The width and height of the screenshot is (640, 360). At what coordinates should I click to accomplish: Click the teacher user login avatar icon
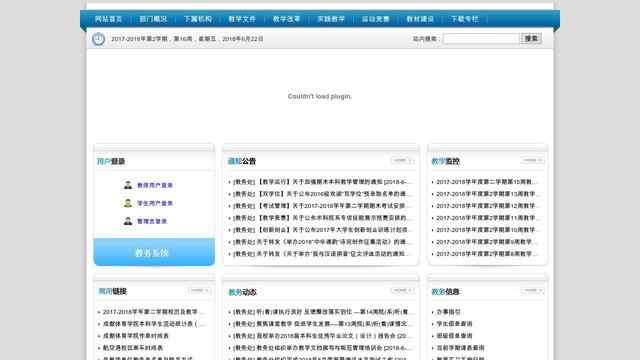[x=128, y=185]
